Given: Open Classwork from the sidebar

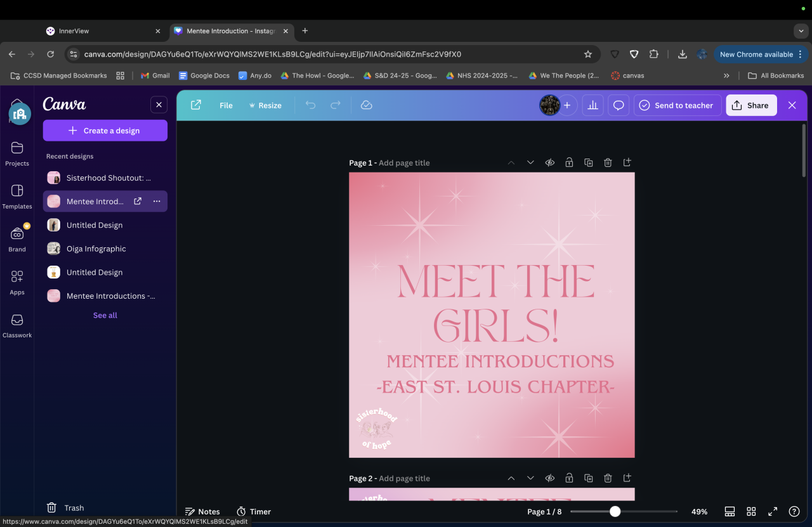Looking at the screenshot, I should click(x=17, y=320).
